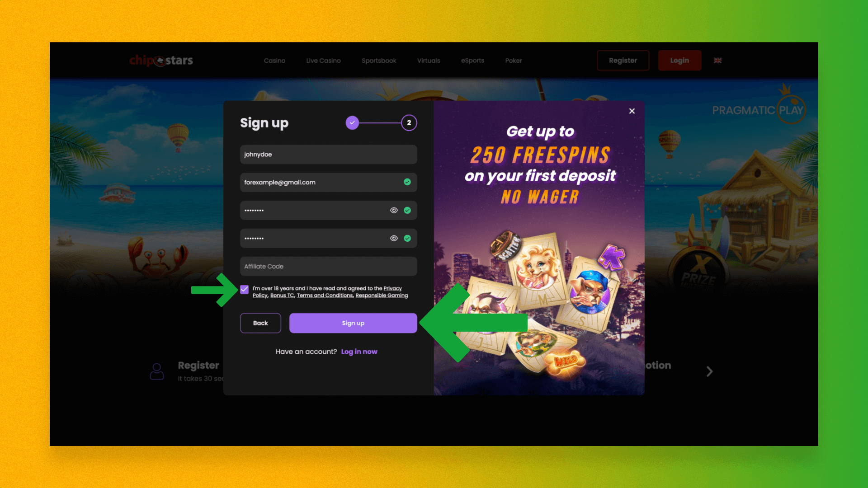Click the username input field
The image size is (868, 488).
click(x=328, y=155)
